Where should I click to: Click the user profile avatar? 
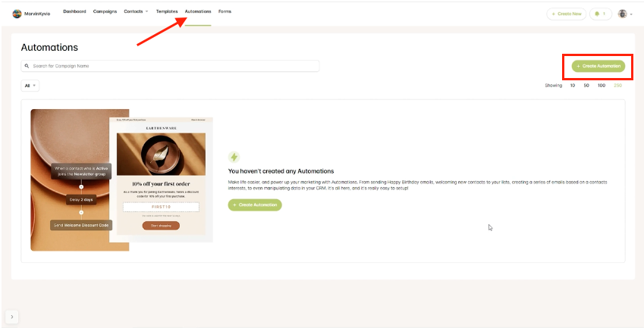pos(623,14)
